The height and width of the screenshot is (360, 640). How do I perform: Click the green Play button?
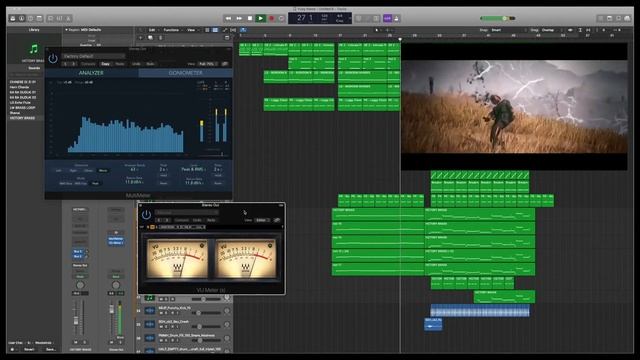pos(260,18)
